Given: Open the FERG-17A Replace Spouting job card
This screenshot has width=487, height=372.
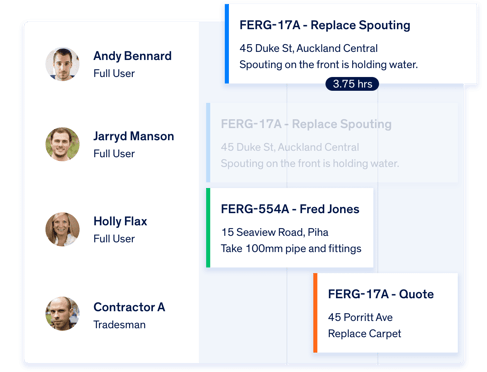Looking at the screenshot, I should [x=351, y=44].
